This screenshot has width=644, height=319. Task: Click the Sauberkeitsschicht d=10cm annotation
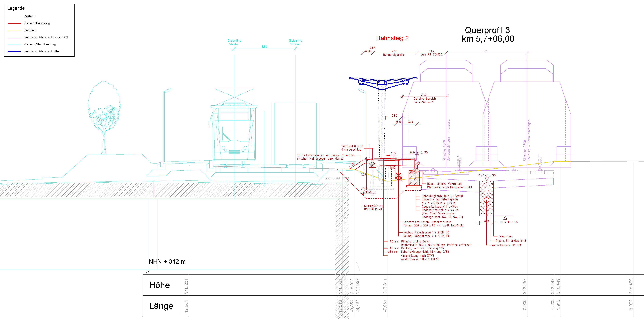(440, 207)
